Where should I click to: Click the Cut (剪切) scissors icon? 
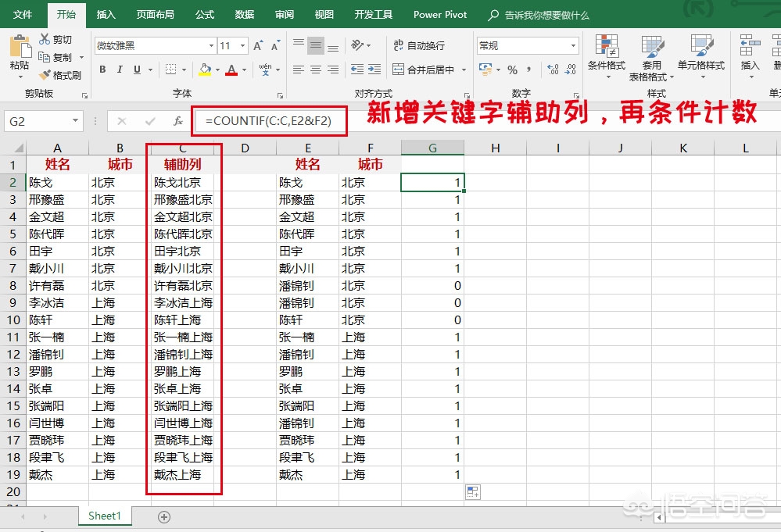[x=44, y=39]
